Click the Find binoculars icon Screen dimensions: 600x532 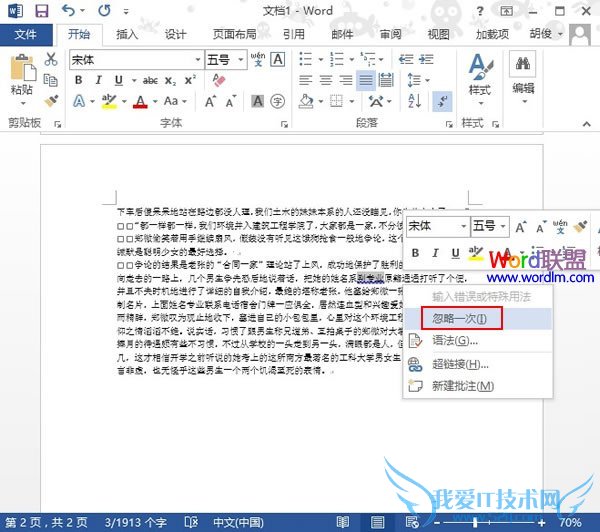tap(523, 64)
